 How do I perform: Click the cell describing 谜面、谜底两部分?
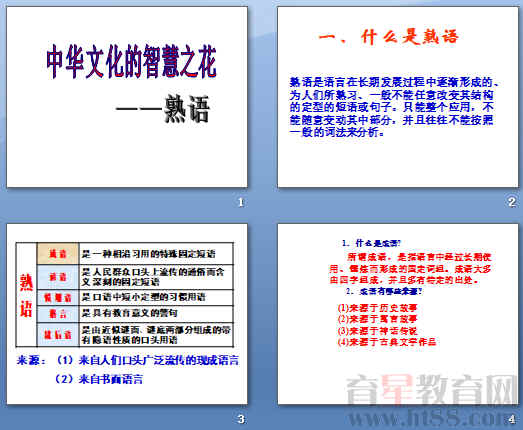pos(156,335)
